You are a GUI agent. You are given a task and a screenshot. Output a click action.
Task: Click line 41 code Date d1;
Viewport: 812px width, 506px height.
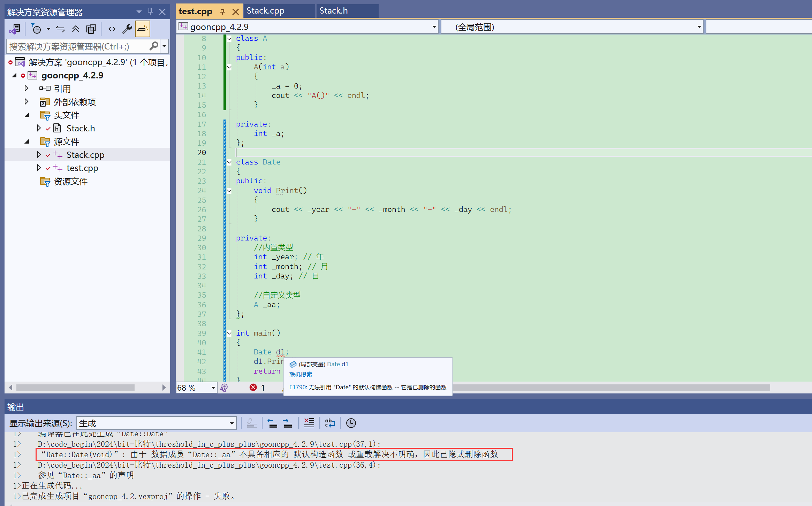click(x=271, y=352)
